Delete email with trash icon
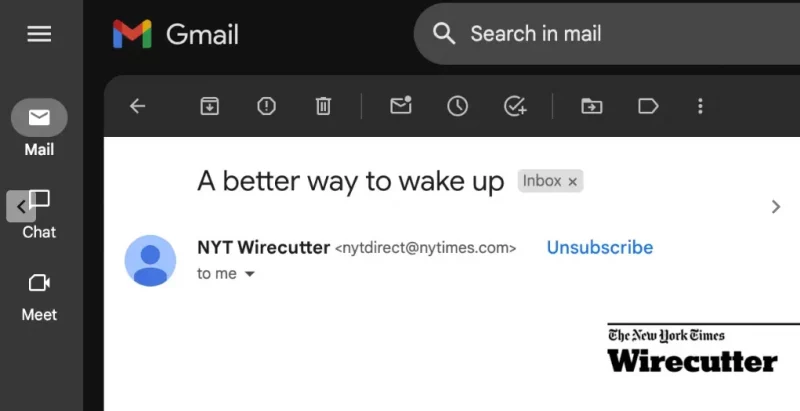This screenshot has height=411, width=800. pos(323,106)
